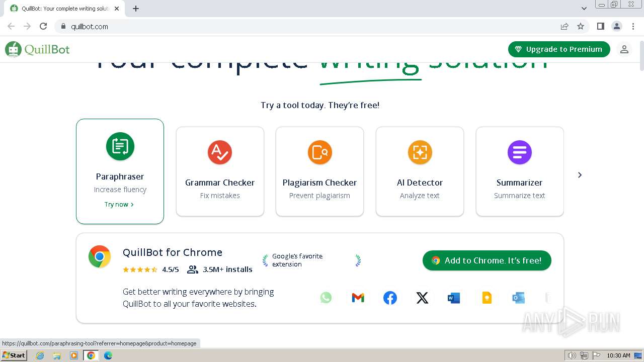Go back to previous page
Image resolution: width=644 pixels, height=362 pixels.
pos(11,26)
